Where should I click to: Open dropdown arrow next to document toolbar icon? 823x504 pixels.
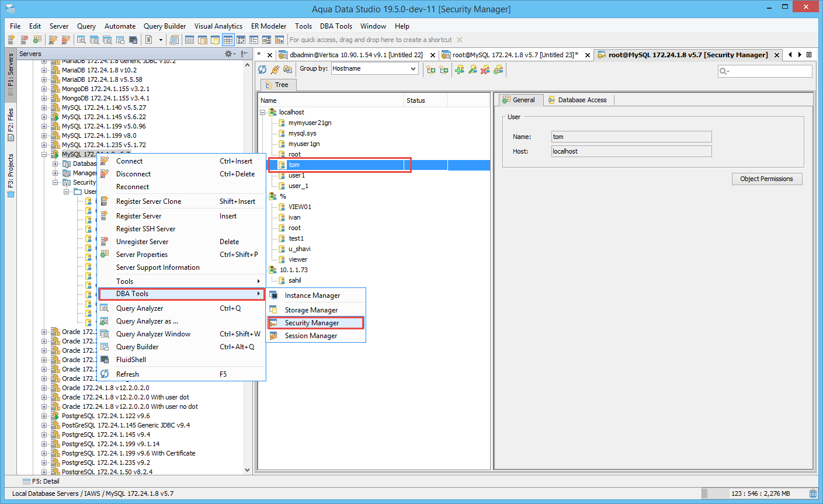[x=159, y=40]
